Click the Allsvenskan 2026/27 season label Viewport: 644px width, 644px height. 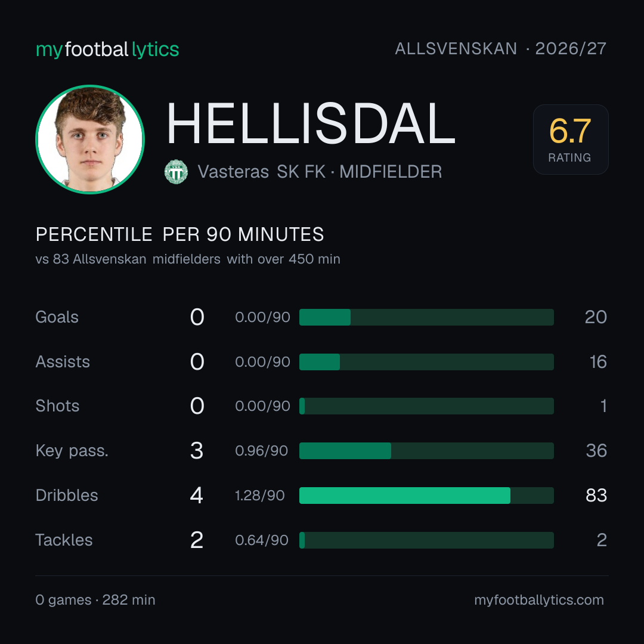click(500, 48)
